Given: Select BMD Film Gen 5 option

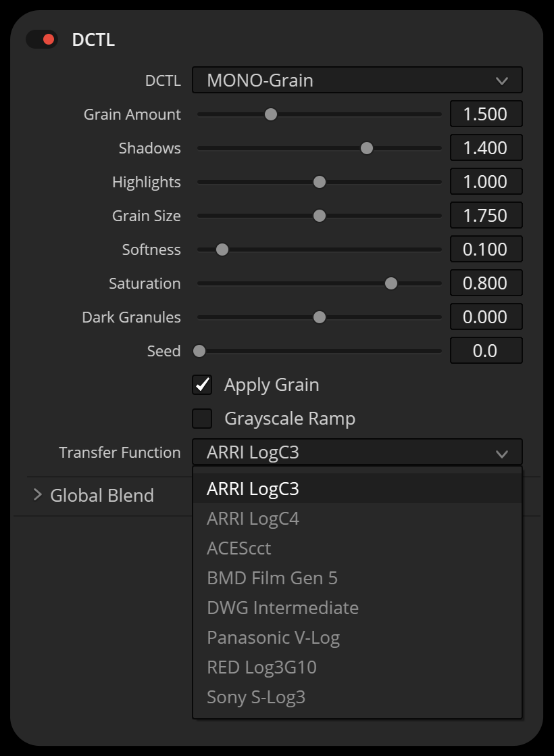Looking at the screenshot, I should coord(272,578).
